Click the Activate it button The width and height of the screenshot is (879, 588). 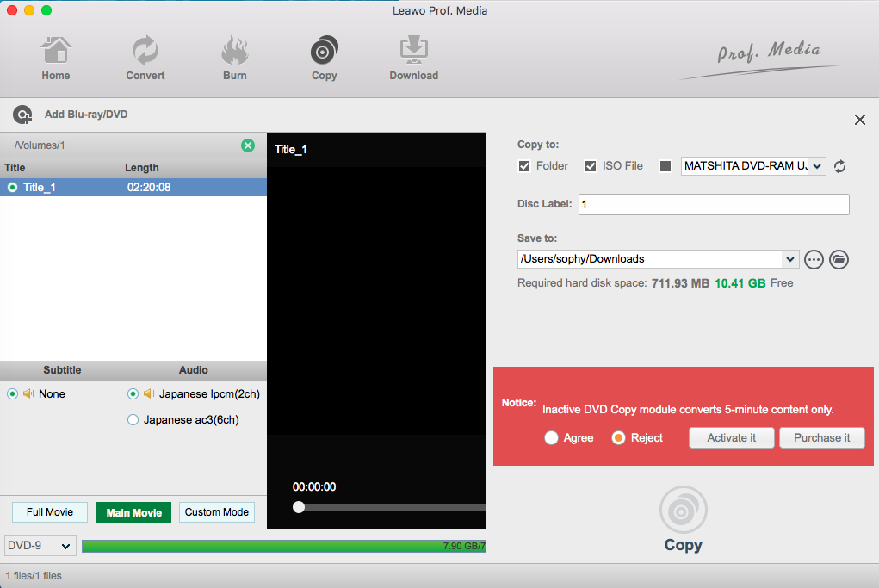tap(731, 438)
